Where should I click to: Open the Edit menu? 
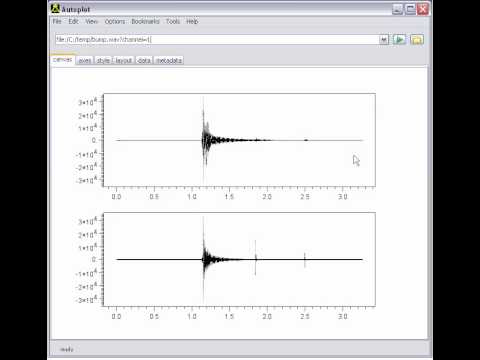73,21
